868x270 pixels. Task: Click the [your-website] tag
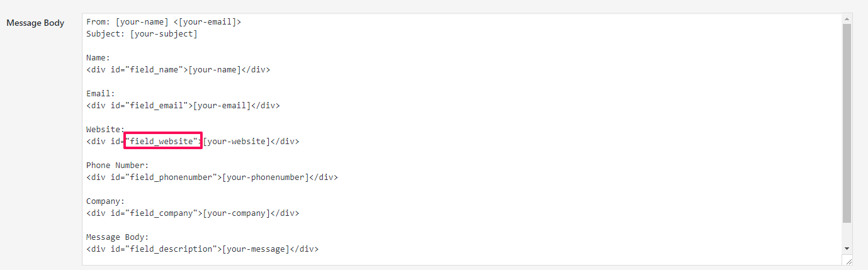point(236,141)
